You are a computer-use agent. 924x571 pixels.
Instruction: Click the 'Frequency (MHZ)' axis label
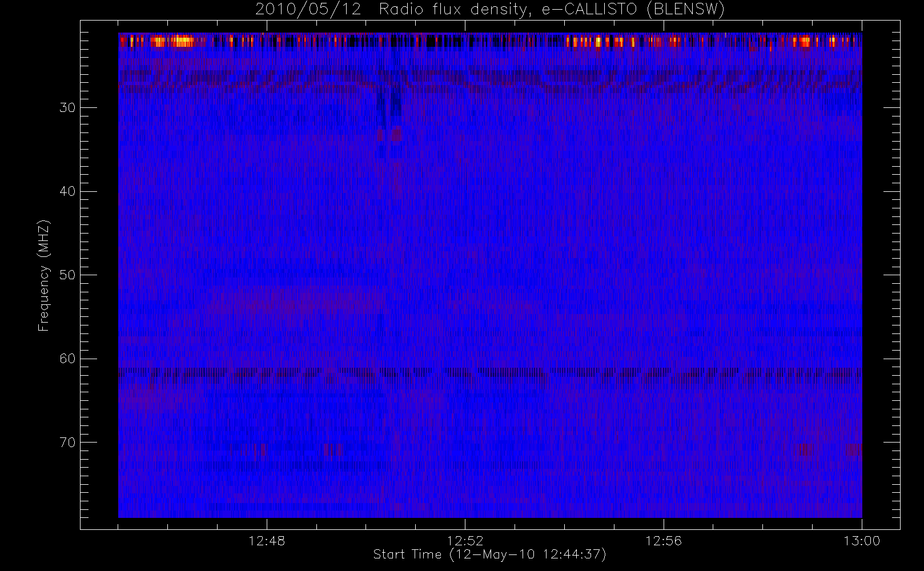(x=44, y=275)
